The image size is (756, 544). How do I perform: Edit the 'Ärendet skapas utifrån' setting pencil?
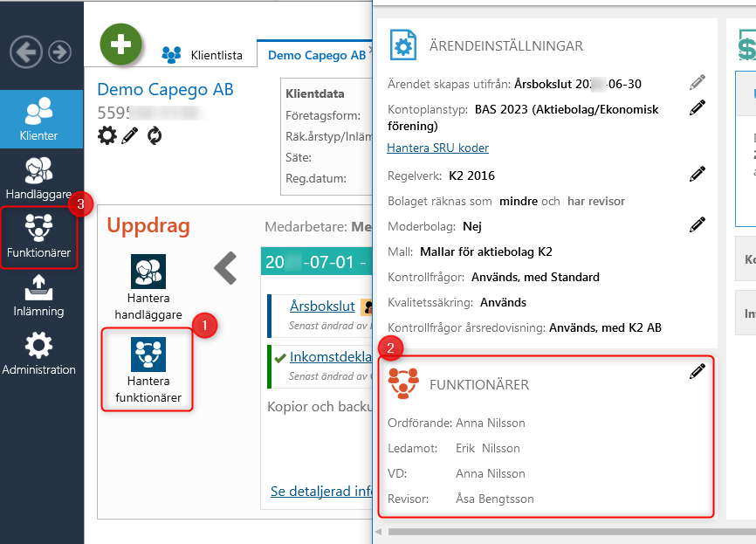click(x=698, y=82)
